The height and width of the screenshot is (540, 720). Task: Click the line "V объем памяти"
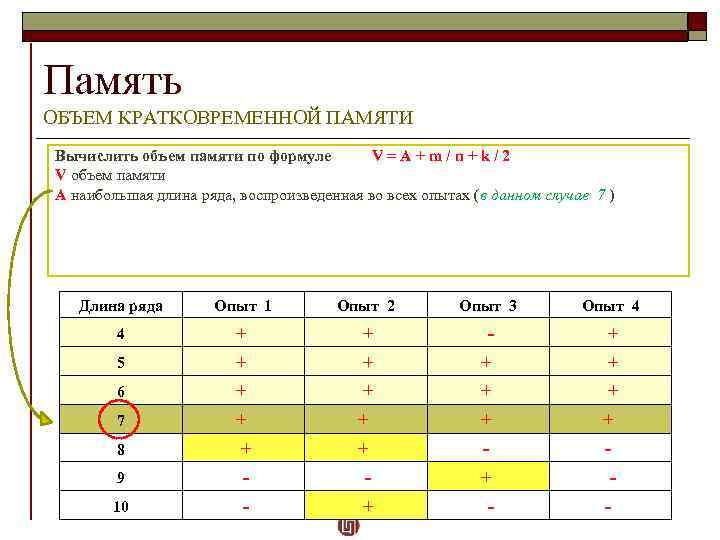point(110,175)
